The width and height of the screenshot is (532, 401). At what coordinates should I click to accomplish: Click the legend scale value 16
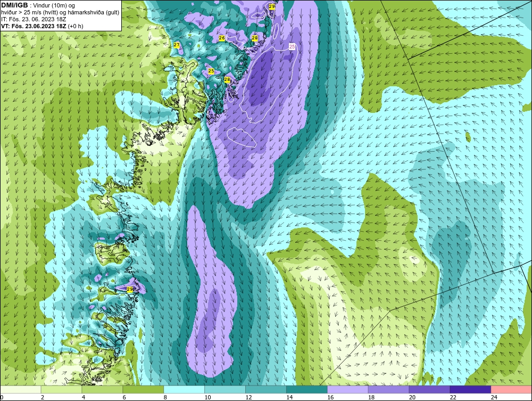pos(331,397)
